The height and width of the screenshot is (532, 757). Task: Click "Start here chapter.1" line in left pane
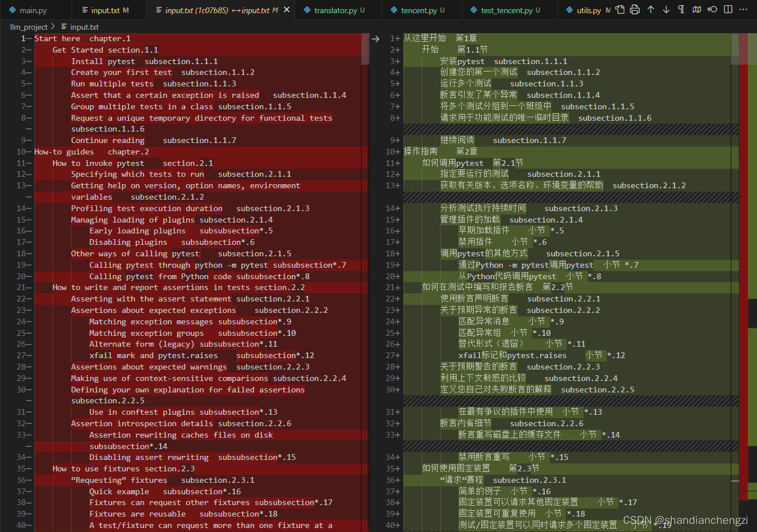coord(82,38)
